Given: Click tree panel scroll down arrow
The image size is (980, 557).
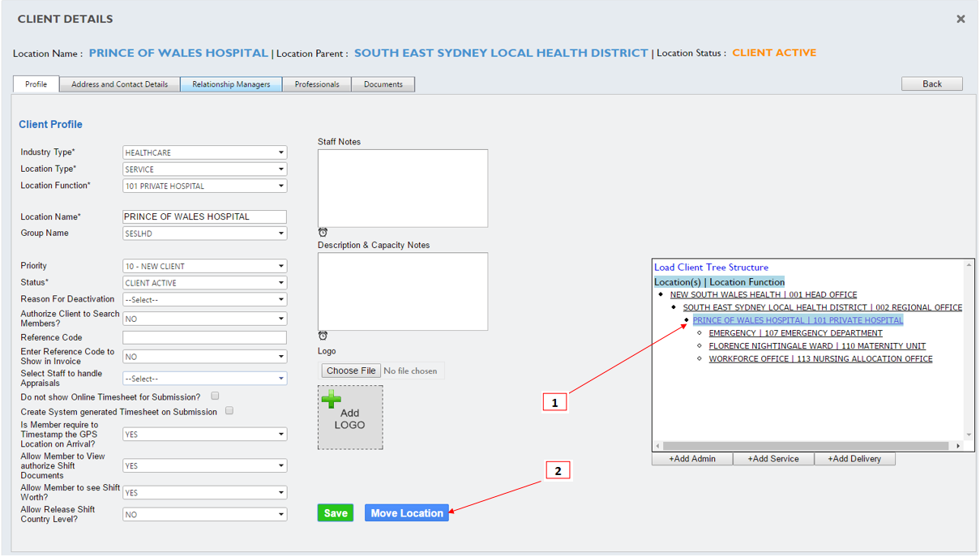Looking at the screenshot, I should click(969, 435).
